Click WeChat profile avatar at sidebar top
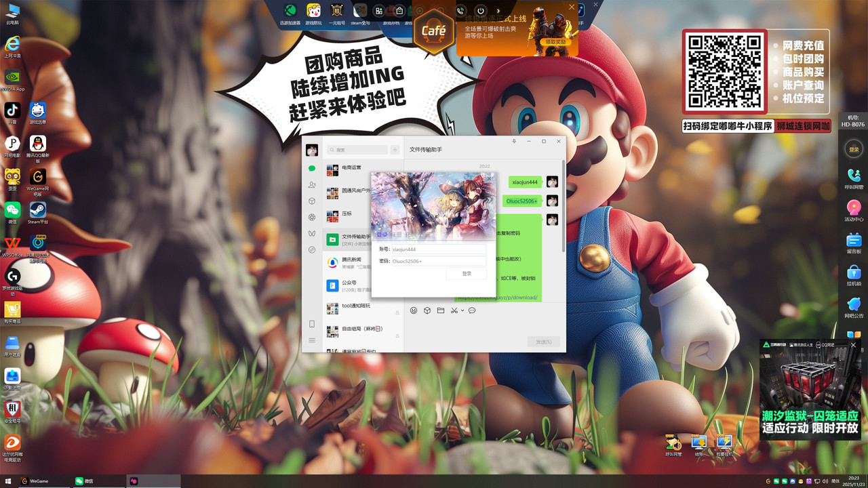 pyautogui.click(x=312, y=150)
